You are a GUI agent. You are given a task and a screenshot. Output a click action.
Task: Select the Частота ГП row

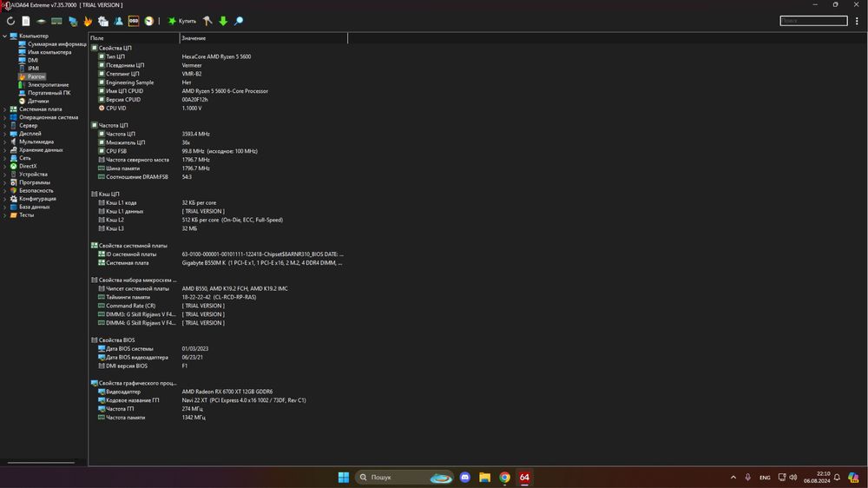point(216,409)
